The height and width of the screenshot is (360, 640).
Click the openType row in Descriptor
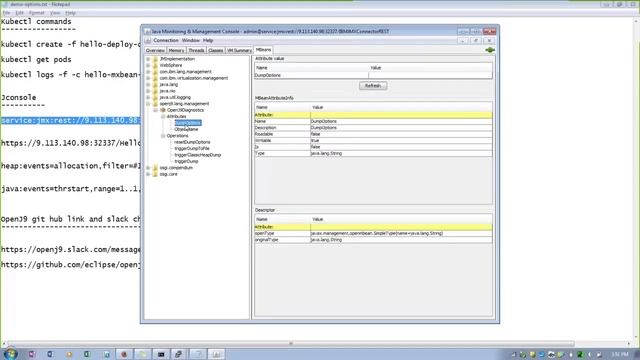(373, 233)
